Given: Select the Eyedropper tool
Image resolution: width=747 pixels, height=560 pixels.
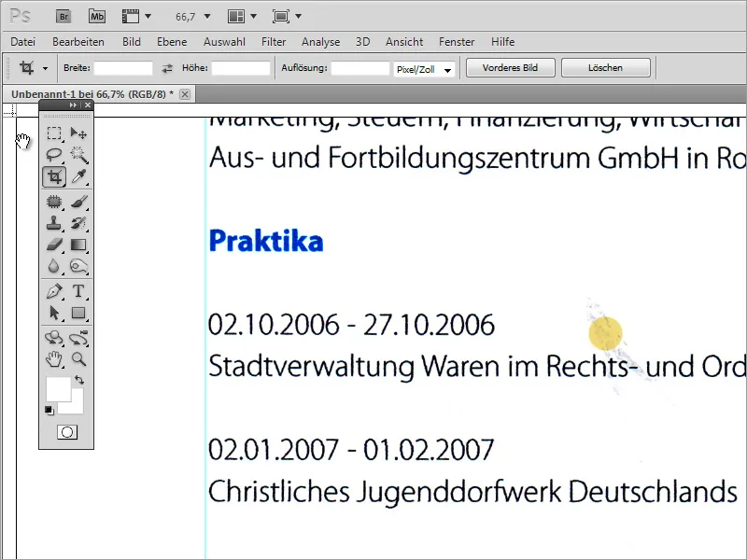Looking at the screenshot, I should click(x=78, y=176).
